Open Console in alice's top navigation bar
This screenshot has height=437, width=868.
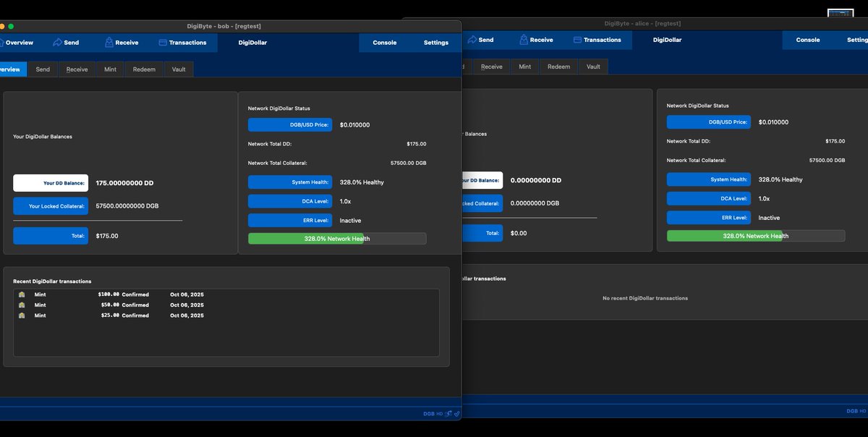coord(807,40)
